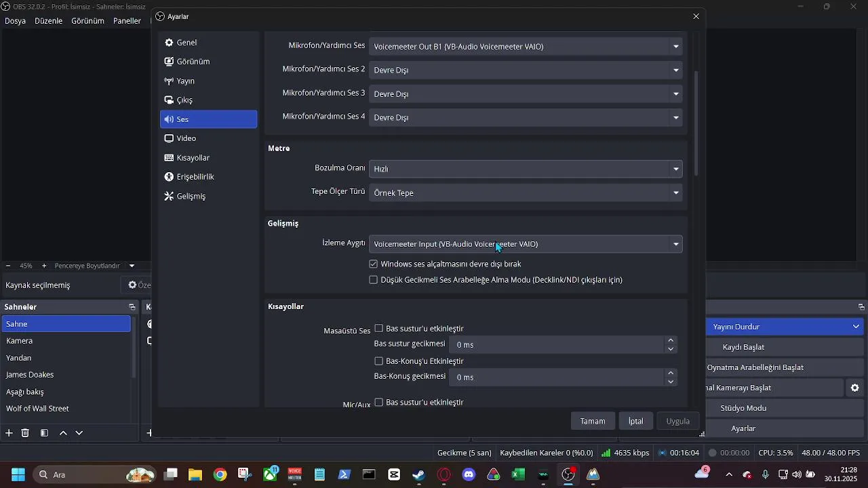Click the Kaydı Başlat button
The width and height of the screenshot is (868, 488).
pos(785,347)
